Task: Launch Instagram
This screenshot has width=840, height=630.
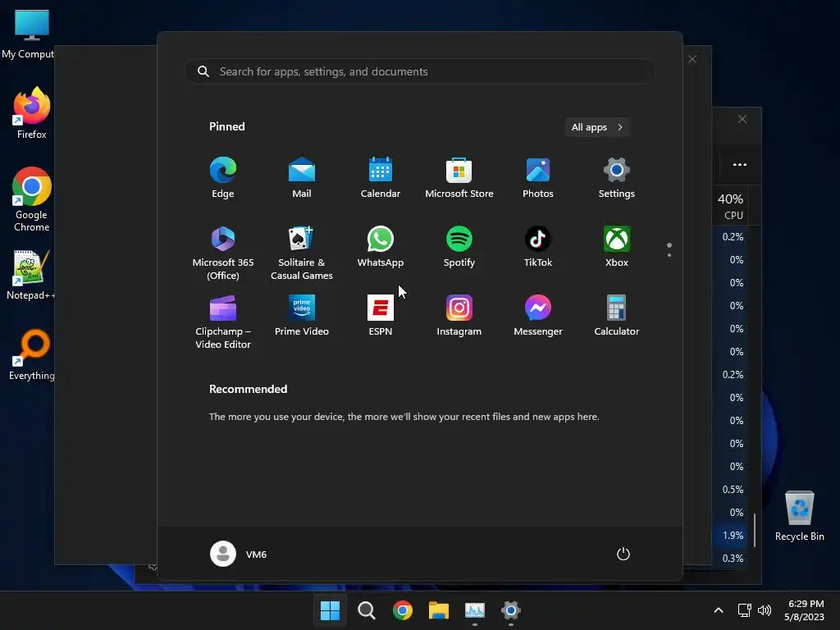Action: [459, 316]
